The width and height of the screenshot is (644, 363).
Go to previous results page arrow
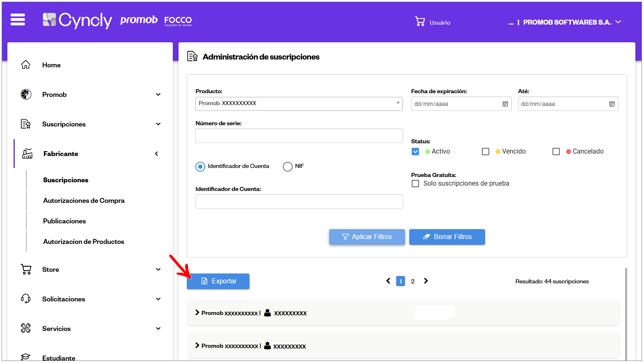[388, 281]
